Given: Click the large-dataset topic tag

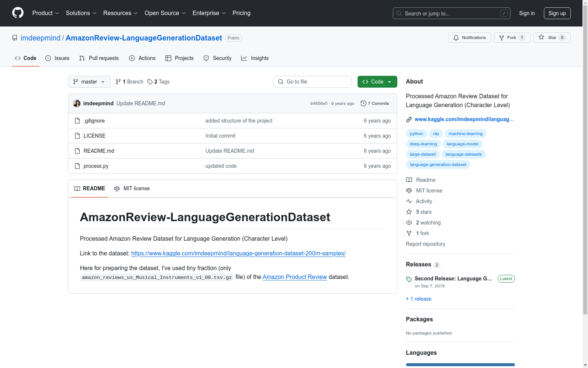Looking at the screenshot, I should pos(423,154).
